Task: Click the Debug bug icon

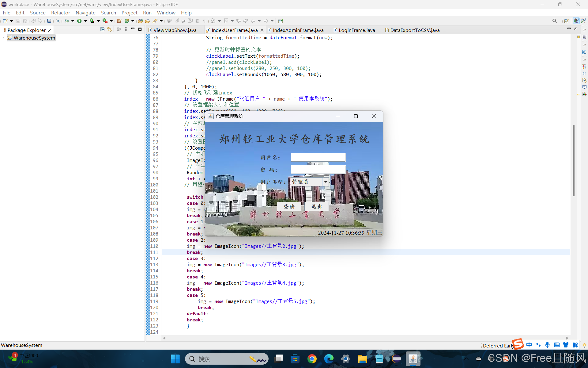Action: [x=66, y=21]
